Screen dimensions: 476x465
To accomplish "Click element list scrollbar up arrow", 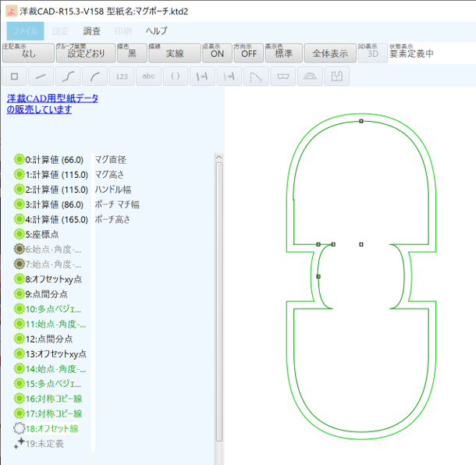I will click(x=218, y=157).
